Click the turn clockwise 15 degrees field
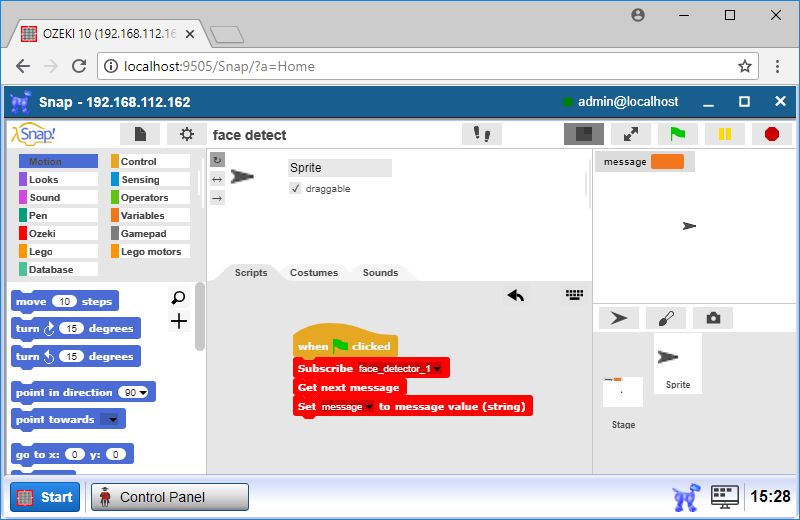Viewport: 800px width, 520px height. tap(71, 329)
